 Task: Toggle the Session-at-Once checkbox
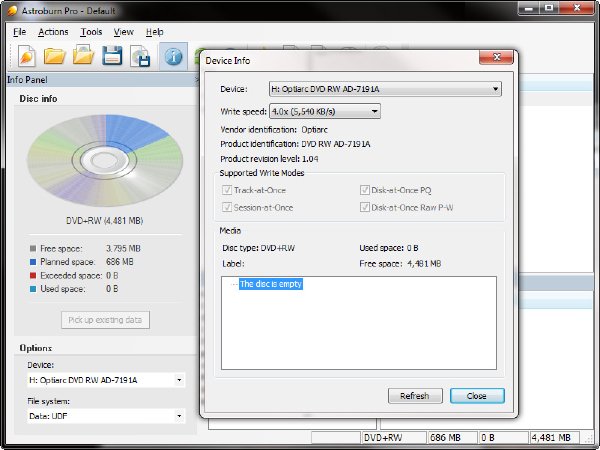pyautogui.click(x=227, y=207)
